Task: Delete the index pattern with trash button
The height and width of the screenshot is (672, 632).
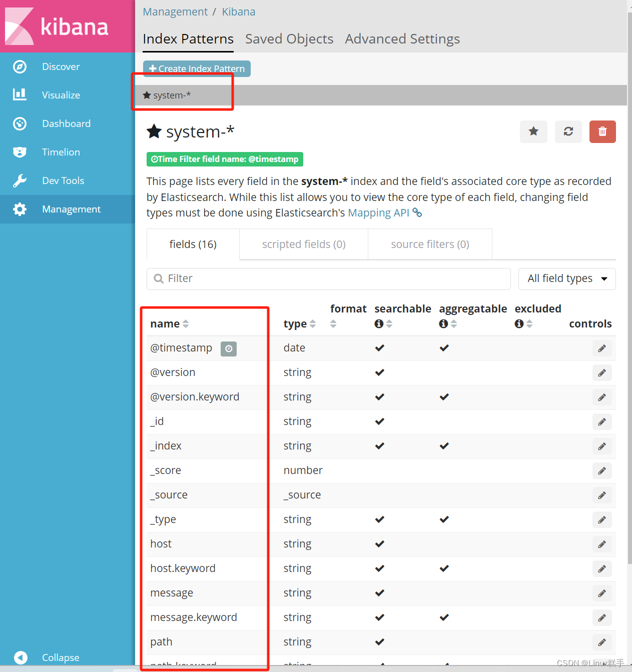Action: coord(602,131)
